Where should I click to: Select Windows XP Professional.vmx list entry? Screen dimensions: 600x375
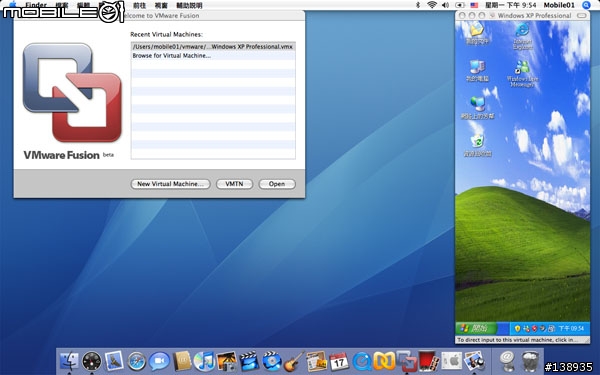[213, 47]
